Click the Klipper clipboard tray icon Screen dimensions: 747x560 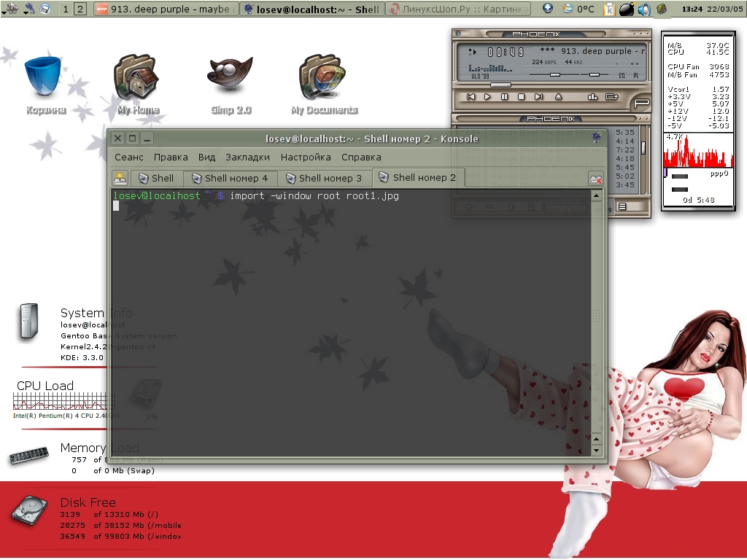(609, 9)
